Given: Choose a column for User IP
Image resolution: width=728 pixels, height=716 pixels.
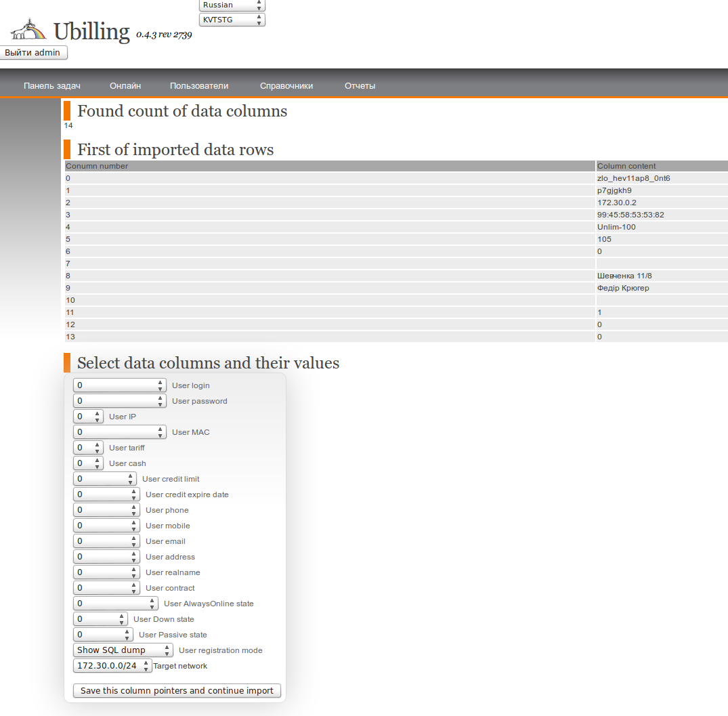Looking at the screenshot, I should tap(88, 417).
